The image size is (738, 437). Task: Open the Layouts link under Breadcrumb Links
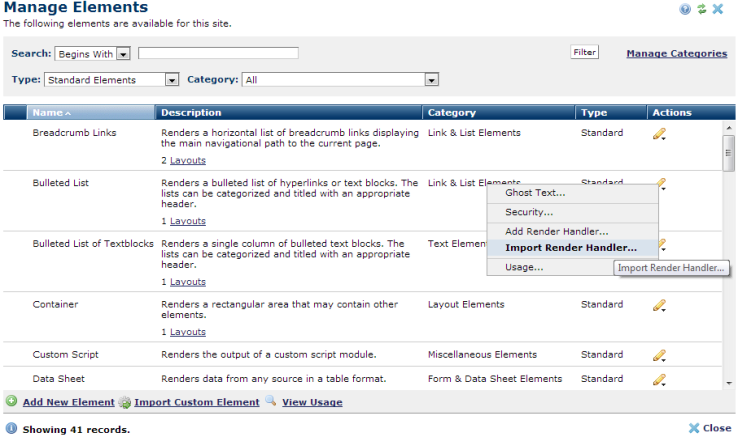pos(188,160)
